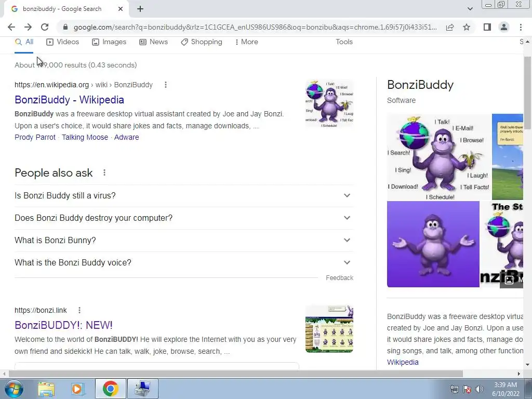Open the computer toolbox taskbar app
The image size is (532, 399).
142,389
